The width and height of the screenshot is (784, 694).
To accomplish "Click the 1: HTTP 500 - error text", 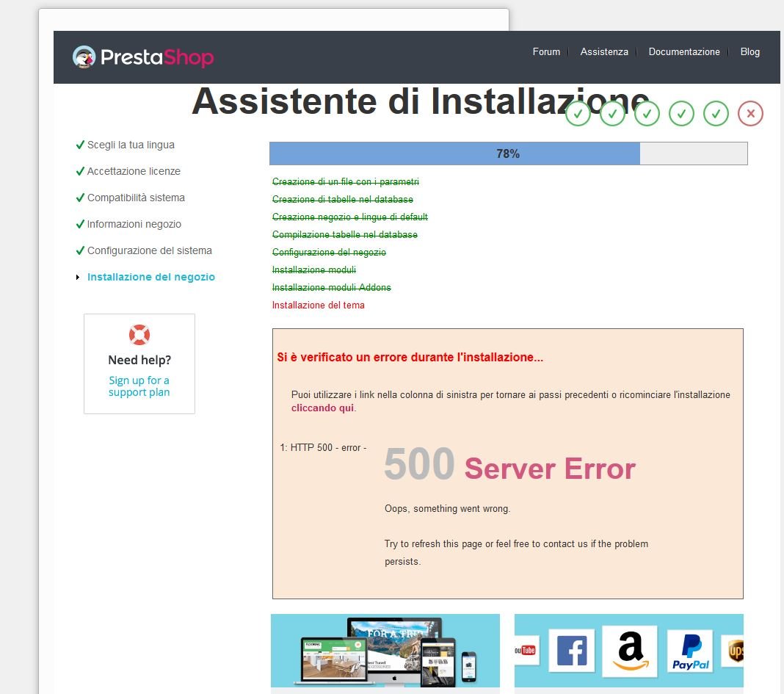I will (x=323, y=448).
